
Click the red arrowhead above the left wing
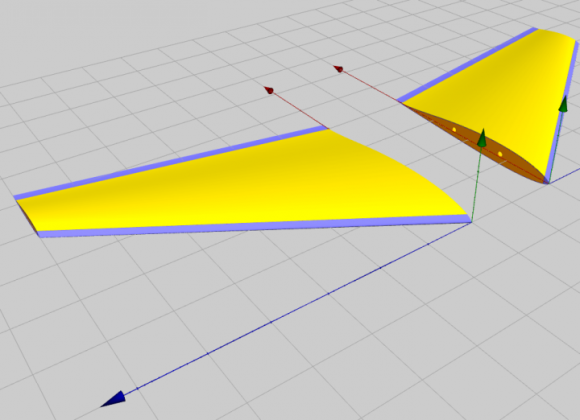pyautogui.click(x=269, y=90)
